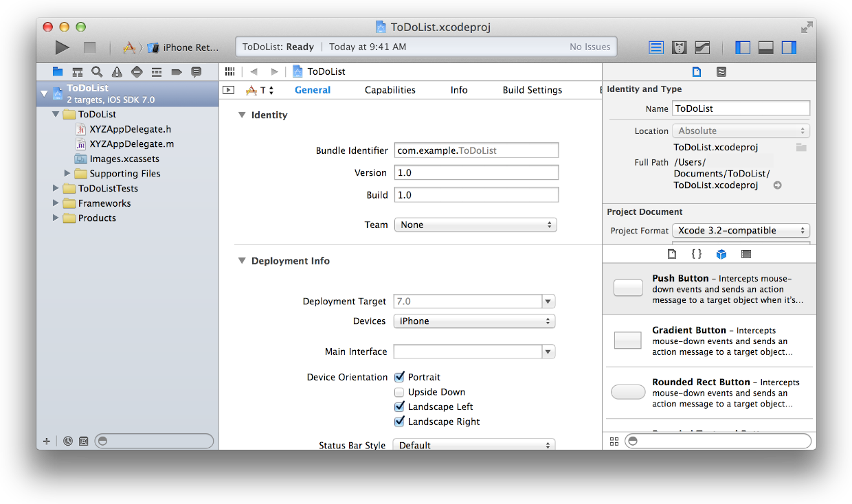The width and height of the screenshot is (852, 504).
Task: Open the Location Absolute dropdown
Action: click(x=741, y=130)
